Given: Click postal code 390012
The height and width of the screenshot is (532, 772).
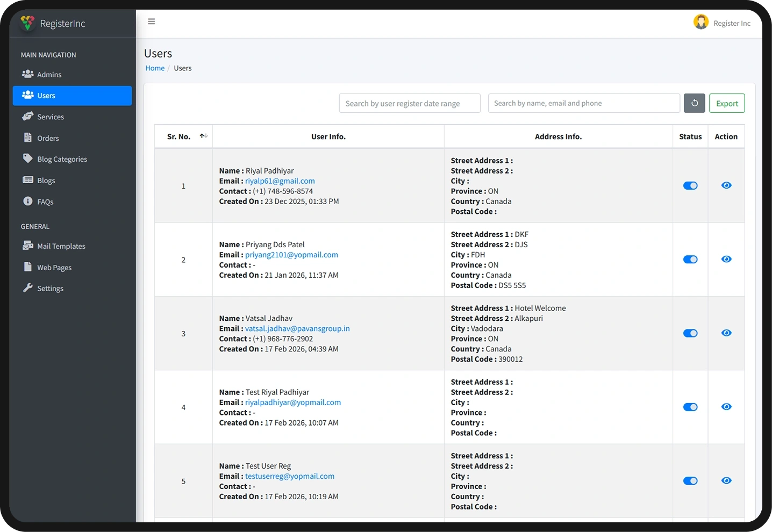Looking at the screenshot, I should 511,359.
